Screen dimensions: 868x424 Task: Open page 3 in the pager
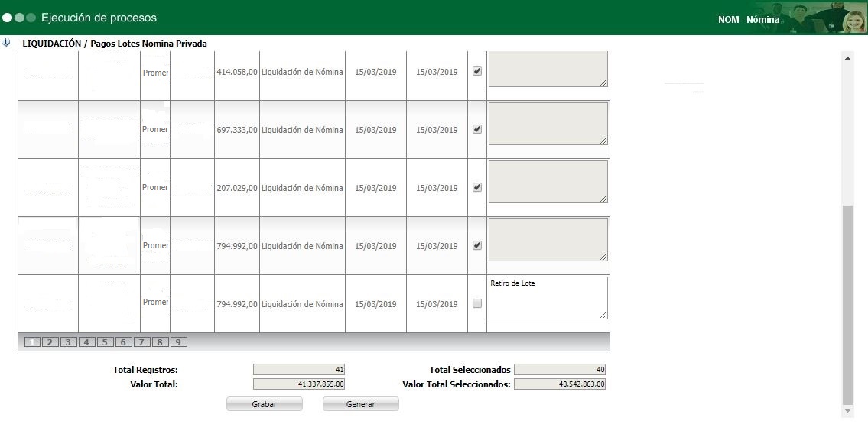(68, 342)
